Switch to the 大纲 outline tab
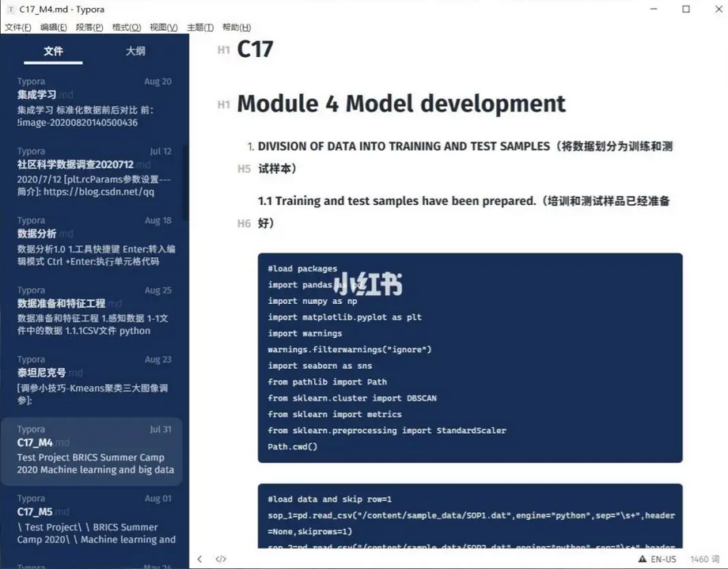Screen dimensions: 728x569 pyautogui.click(x=135, y=51)
